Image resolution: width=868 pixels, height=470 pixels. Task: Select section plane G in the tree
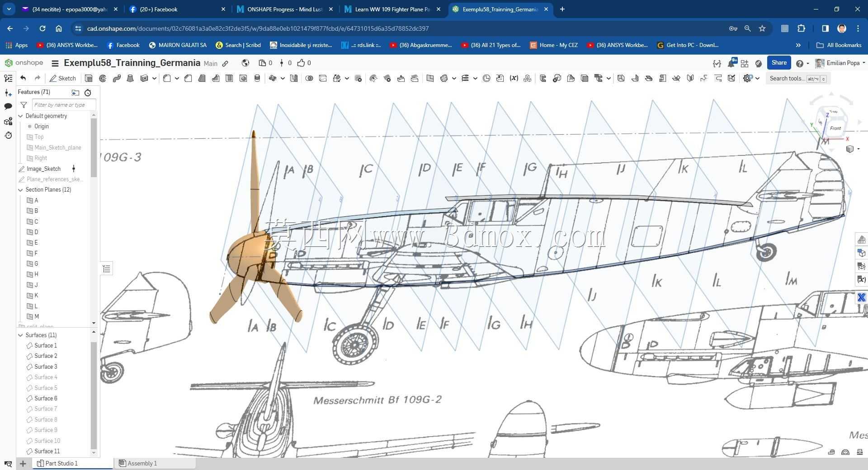point(36,264)
